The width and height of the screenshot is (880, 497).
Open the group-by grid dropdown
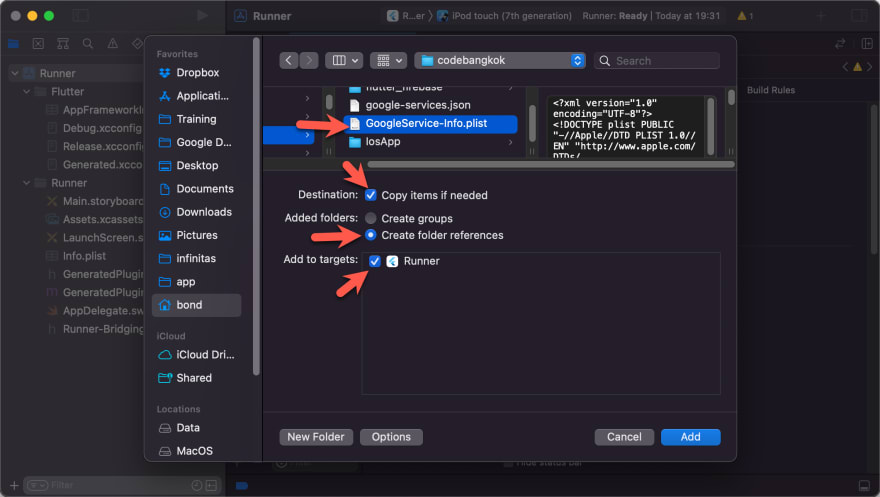[x=388, y=61]
